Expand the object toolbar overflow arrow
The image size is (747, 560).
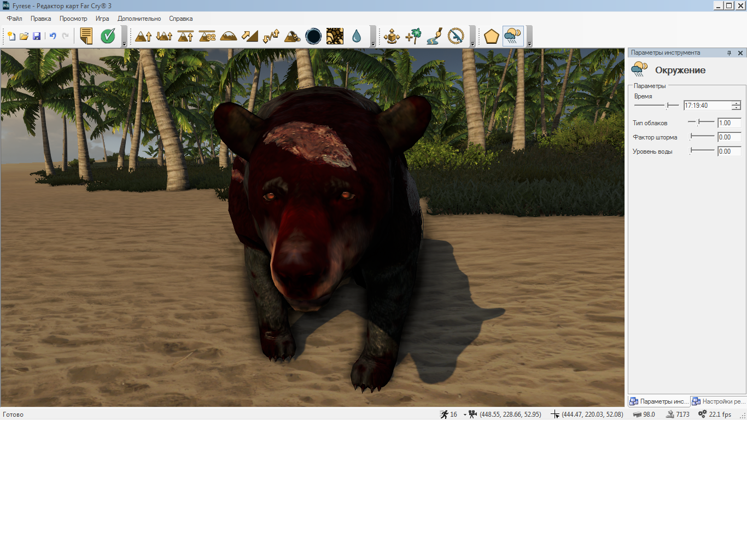click(x=472, y=37)
